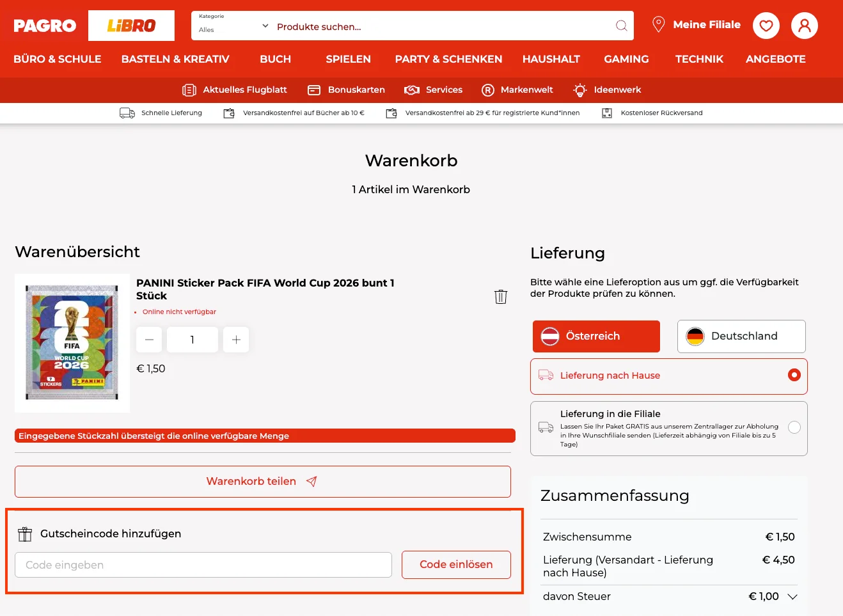The height and width of the screenshot is (616, 843).
Task: Open the SPIELEN menu
Action: coord(348,59)
